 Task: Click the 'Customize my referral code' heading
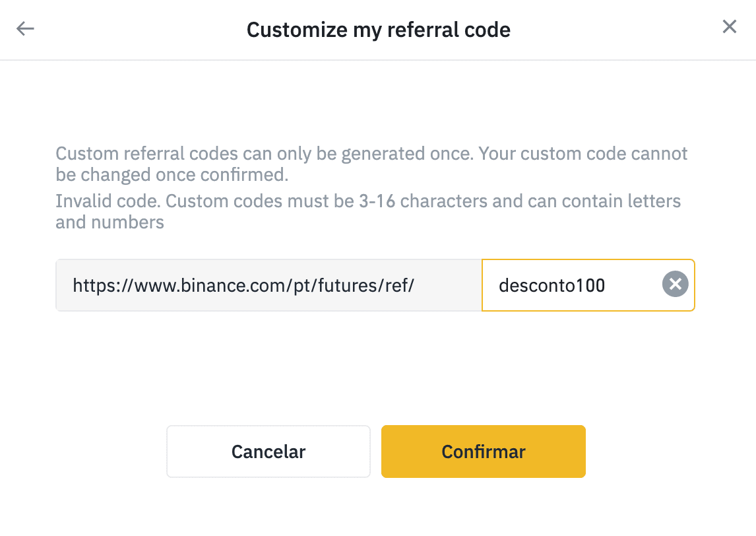[x=379, y=30]
